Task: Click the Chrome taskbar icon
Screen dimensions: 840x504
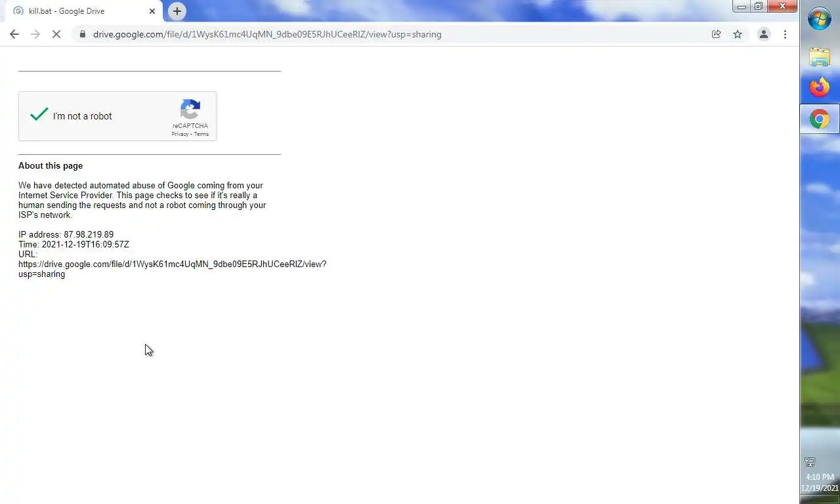Action: click(x=820, y=119)
